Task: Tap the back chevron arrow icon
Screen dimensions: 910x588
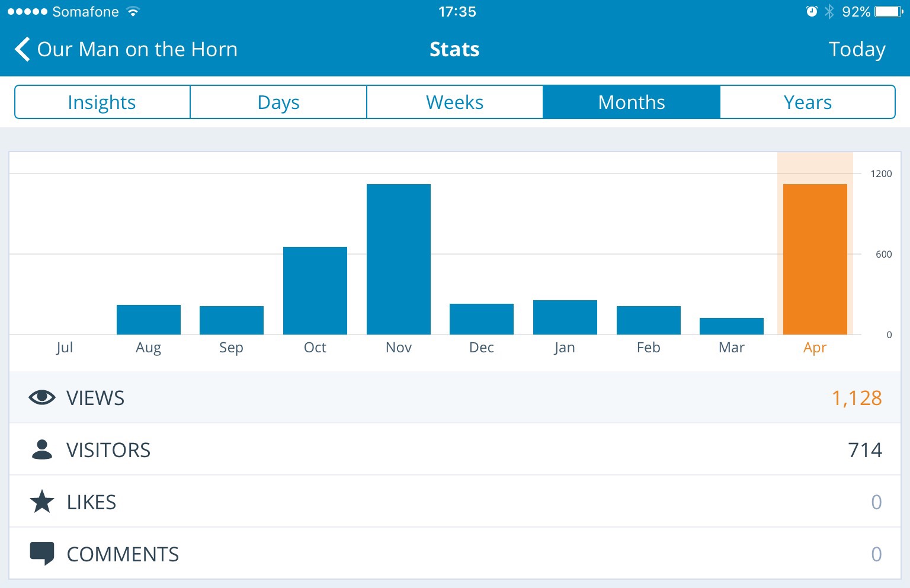Action: click(23, 50)
